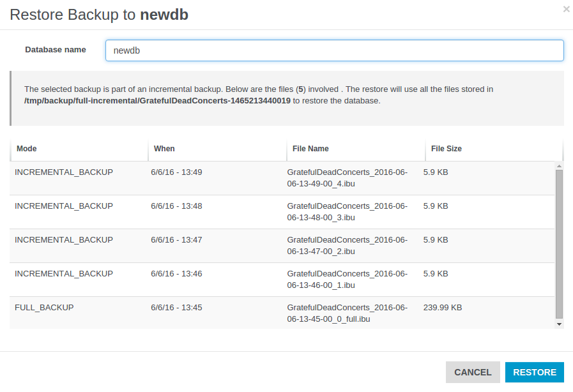Image resolution: width=573 pixels, height=392 pixels.
Task: Click the 239.99 KB file size cell
Action: pos(442,308)
